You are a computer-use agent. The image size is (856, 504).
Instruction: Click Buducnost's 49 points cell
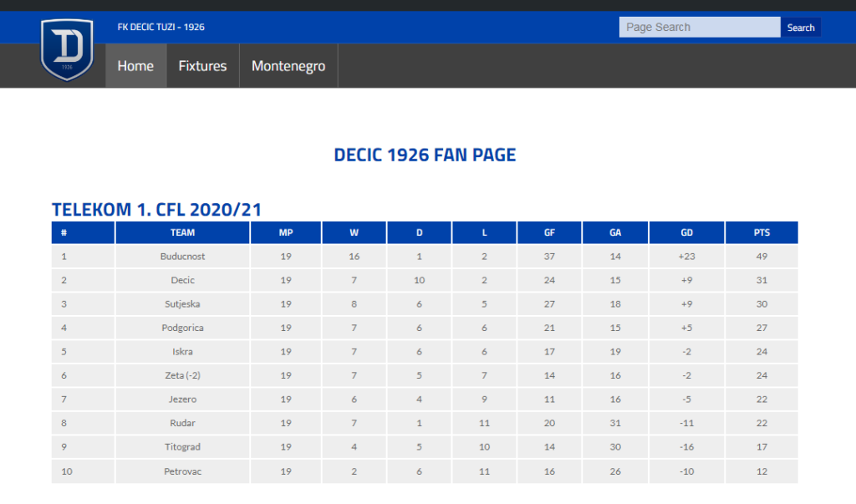762,257
